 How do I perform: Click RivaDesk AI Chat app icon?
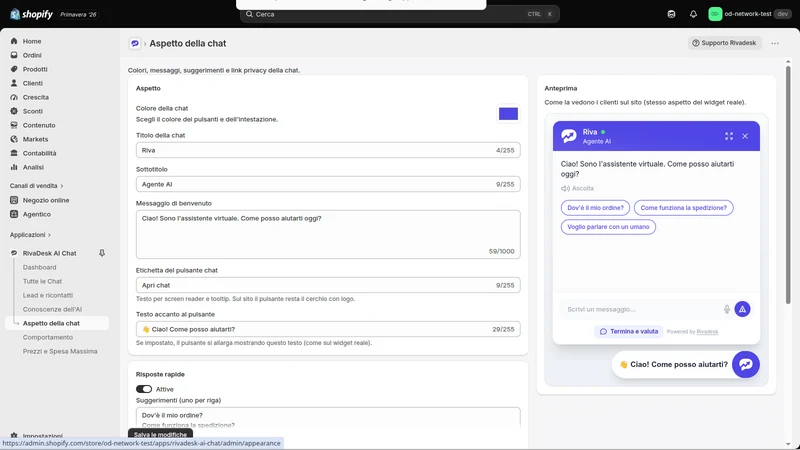click(x=14, y=253)
